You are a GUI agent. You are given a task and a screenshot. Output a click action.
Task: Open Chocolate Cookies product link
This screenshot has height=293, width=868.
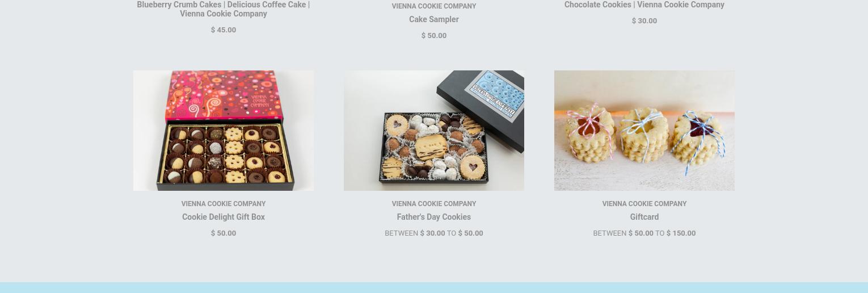644,5
